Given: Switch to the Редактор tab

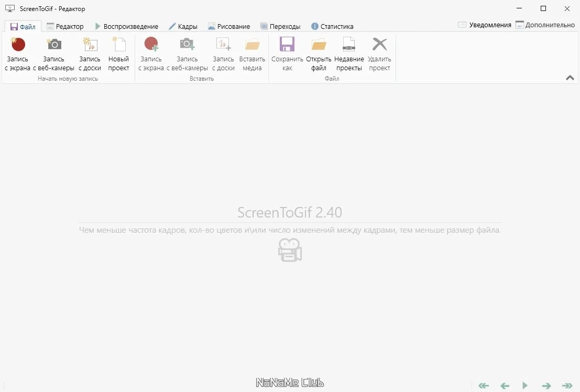Looking at the screenshot, I should coord(65,27).
